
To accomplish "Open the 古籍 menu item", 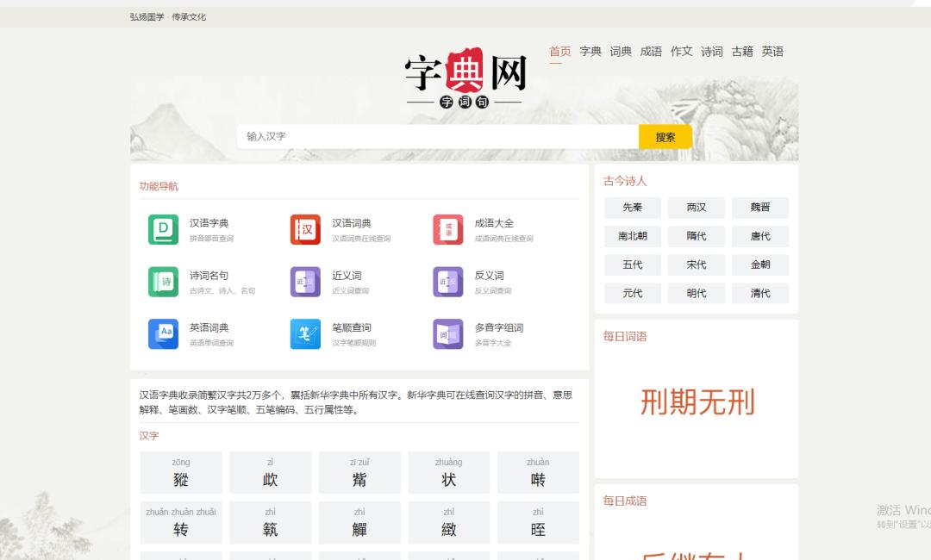I will pyautogui.click(x=742, y=52).
